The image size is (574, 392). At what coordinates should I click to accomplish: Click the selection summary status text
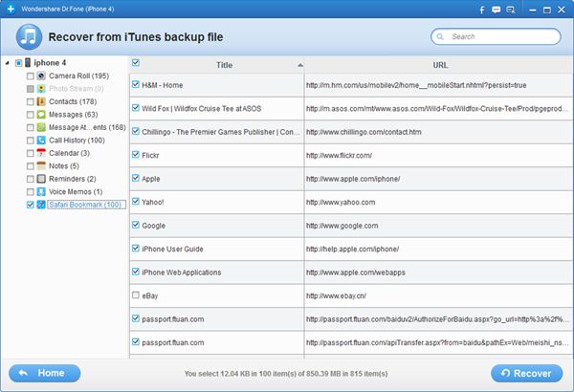pyautogui.click(x=285, y=374)
